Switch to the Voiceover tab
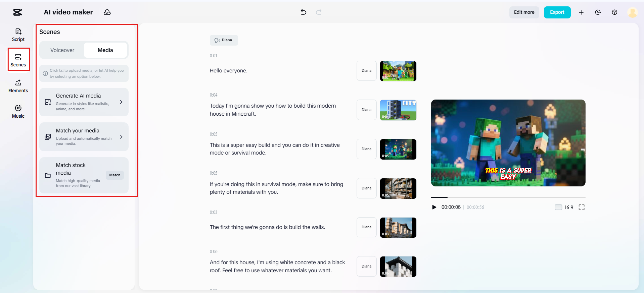The image size is (644, 293). (62, 50)
